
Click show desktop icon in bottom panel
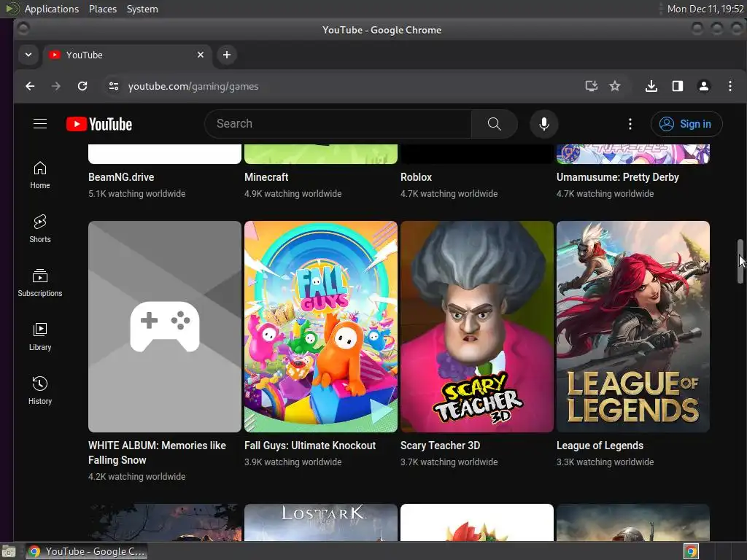(x=9, y=551)
